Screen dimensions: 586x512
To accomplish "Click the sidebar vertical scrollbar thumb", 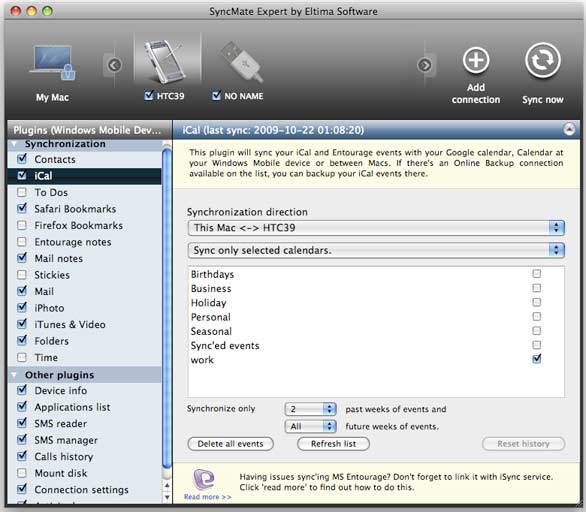I will (167, 308).
